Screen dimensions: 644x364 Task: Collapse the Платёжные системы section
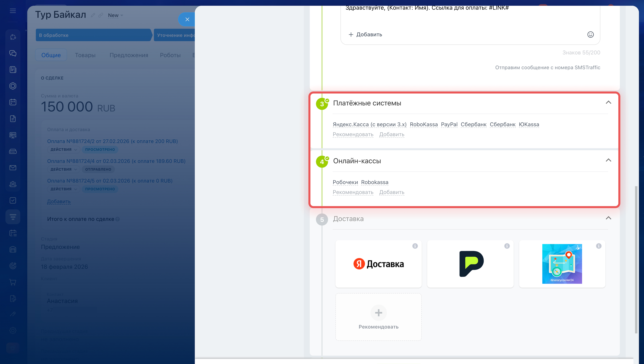pyautogui.click(x=608, y=103)
